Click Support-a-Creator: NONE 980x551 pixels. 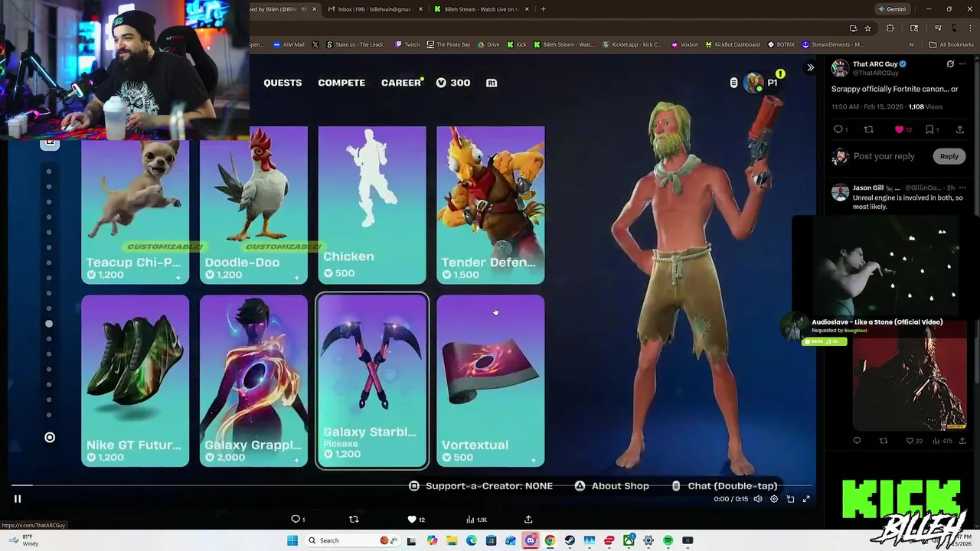point(481,486)
